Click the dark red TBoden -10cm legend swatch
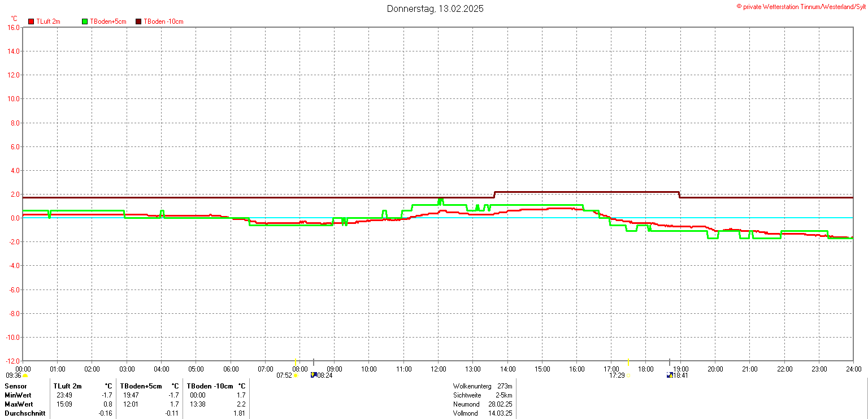868x419 pixels. (x=138, y=21)
